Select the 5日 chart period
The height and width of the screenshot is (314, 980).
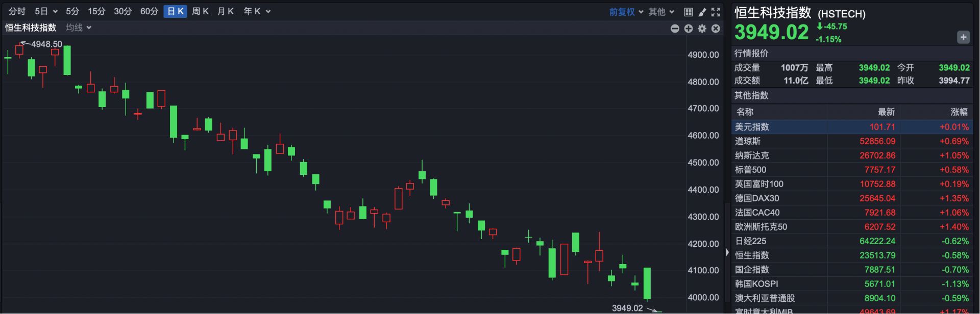click(x=41, y=11)
